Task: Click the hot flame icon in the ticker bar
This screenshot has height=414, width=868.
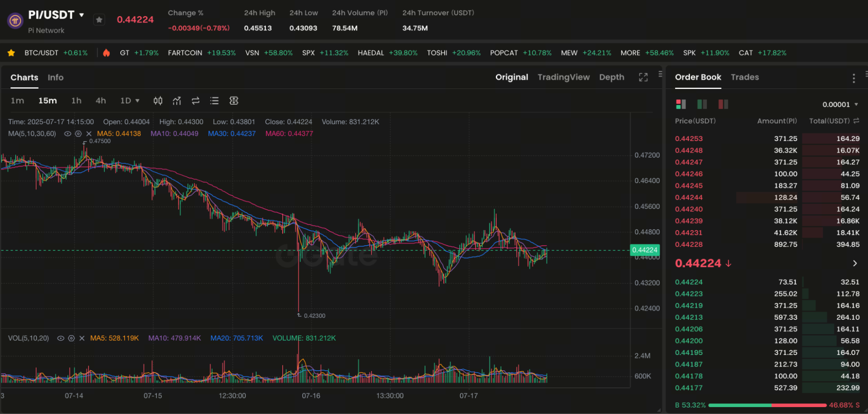Action: 106,53
